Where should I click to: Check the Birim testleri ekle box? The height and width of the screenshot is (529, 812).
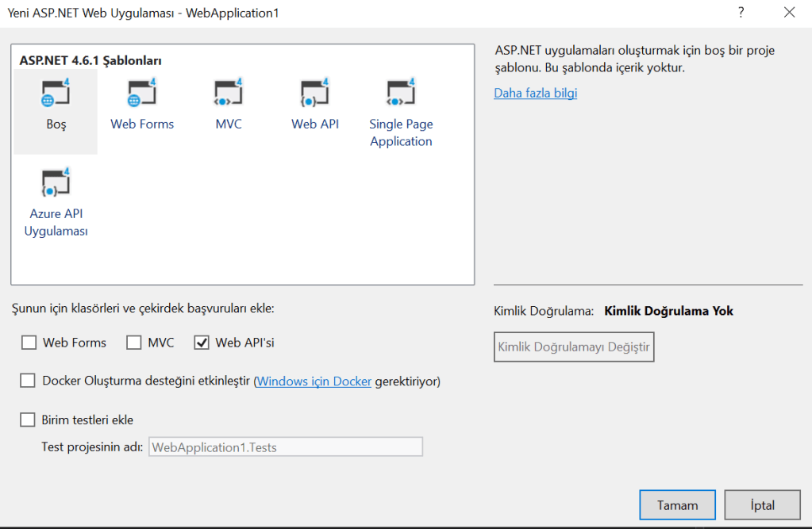tap(29, 420)
